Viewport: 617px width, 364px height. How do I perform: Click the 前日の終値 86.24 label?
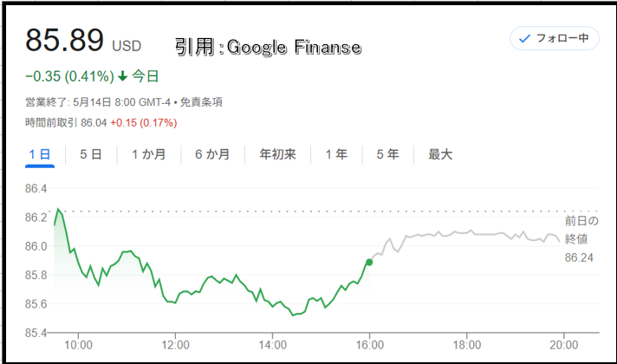click(x=581, y=239)
